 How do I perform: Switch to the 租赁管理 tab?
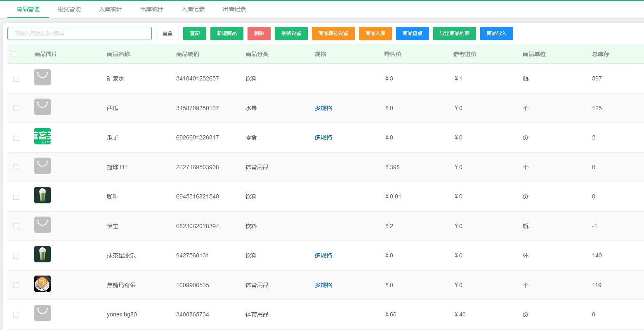click(x=69, y=9)
